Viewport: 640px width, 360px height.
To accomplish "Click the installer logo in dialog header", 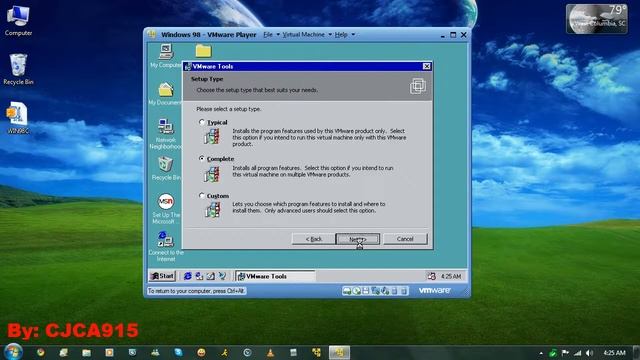I will click(418, 86).
